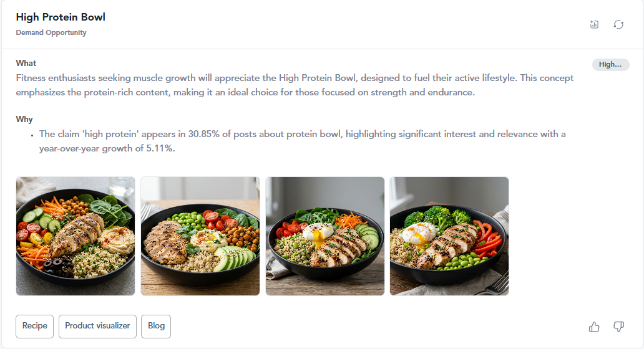The image size is (644, 349).
Task: Click the High Protein Bowl title
Action: coord(61,17)
